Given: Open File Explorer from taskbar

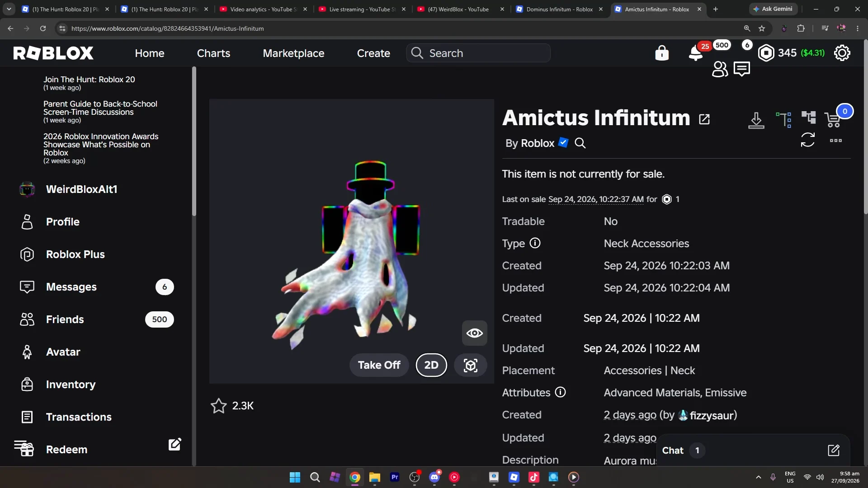Looking at the screenshot, I should pos(374,477).
